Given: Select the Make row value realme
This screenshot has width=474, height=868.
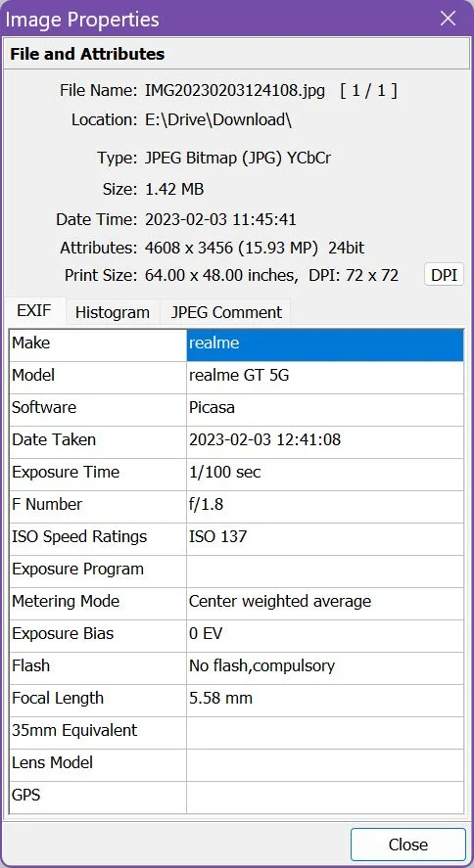Looking at the screenshot, I should (325, 345).
